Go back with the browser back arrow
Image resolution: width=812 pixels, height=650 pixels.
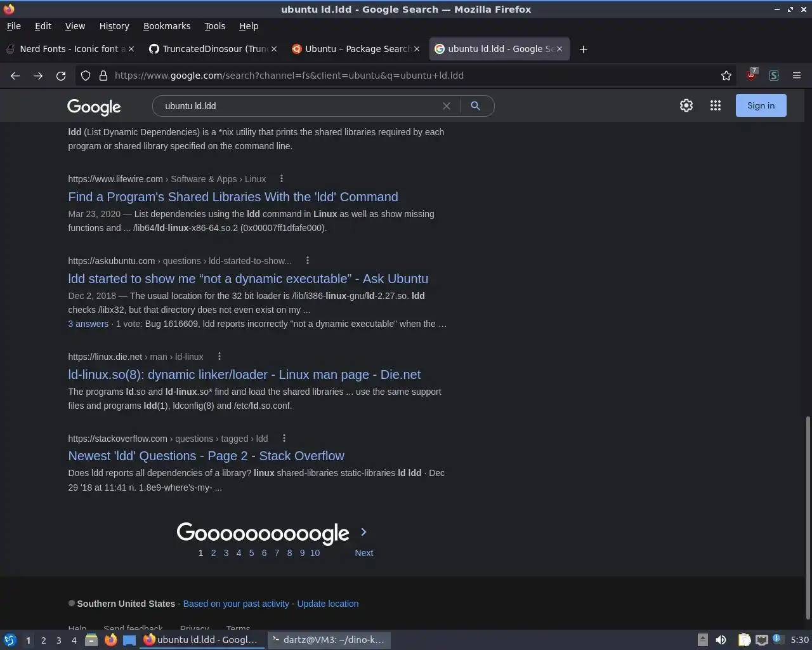tap(15, 76)
